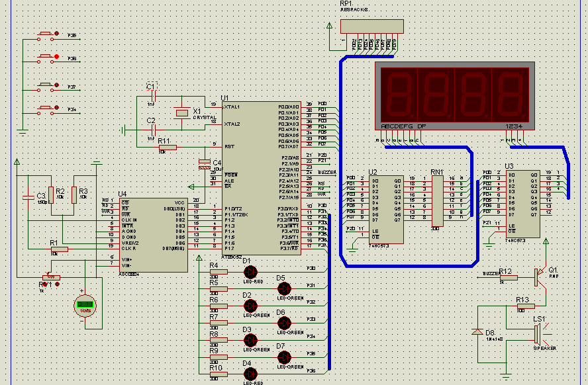
Task: Select the RN1 resistor network
Action: [437, 200]
